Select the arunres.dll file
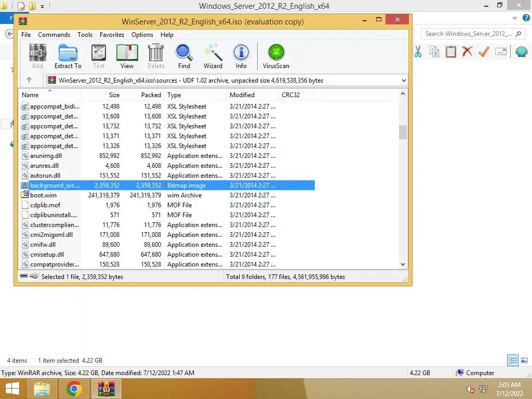 pos(167,166)
